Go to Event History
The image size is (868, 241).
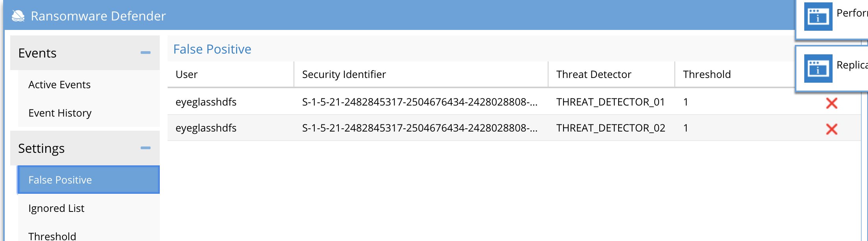tap(60, 113)
